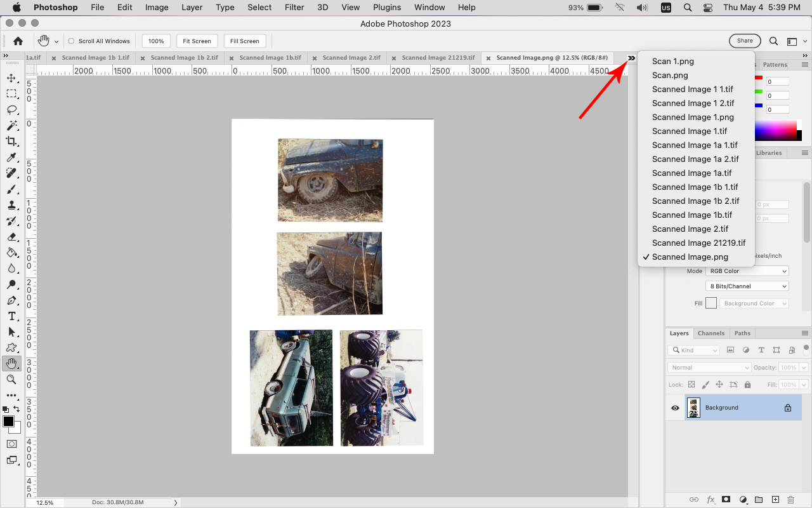Choose the Zoom tool in the toolbar

11,380
